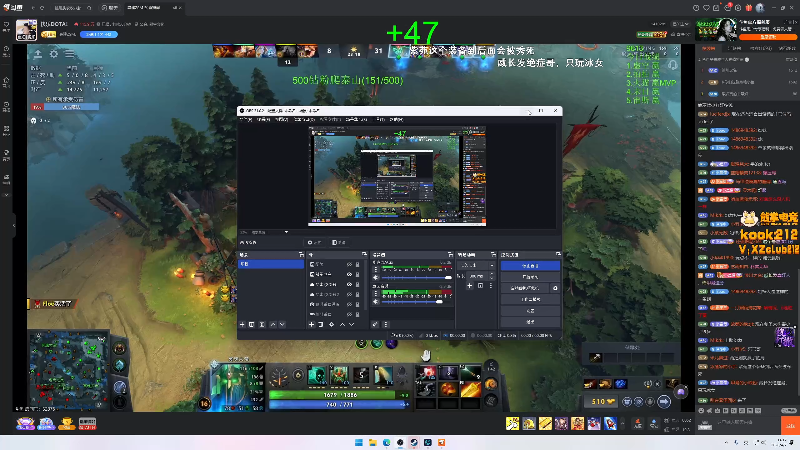Collapse the left sidebar with the arrow handle

[x=14, y=225]
